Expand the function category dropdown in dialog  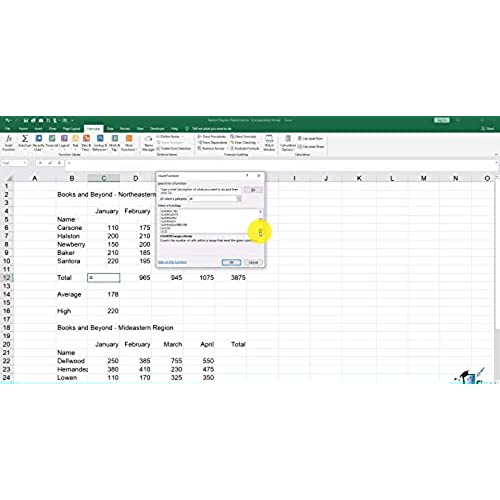(239, 199)
